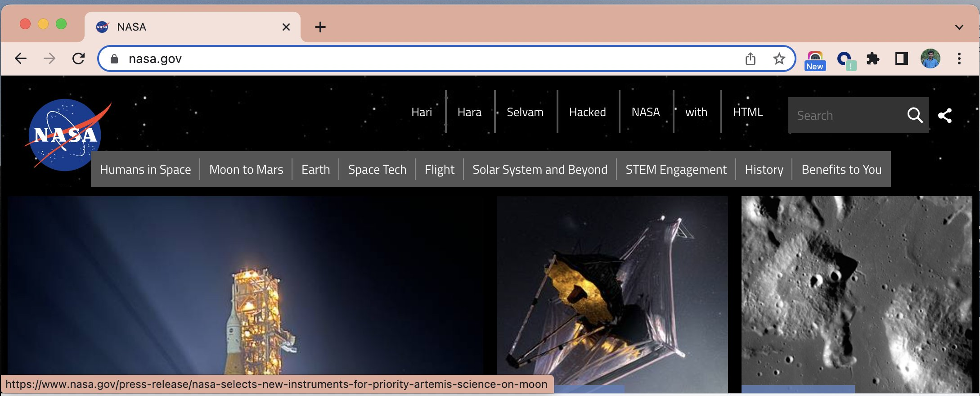This screenshot has width=980, height=396.
Task: Click the NASA logo
Action: [x=67, y=135]
